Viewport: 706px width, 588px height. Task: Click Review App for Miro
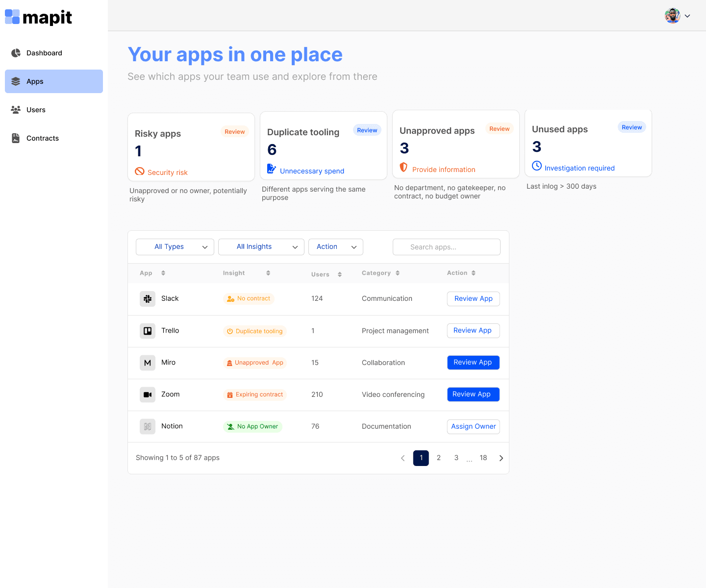(x=474, y=363)
